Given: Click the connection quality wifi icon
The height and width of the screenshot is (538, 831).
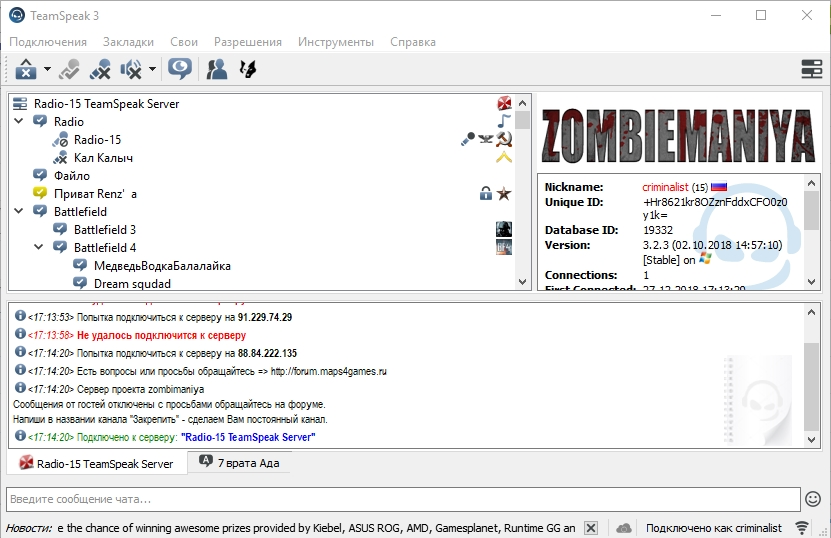Looking at the screenshot, I should click(x=802, y=527).
